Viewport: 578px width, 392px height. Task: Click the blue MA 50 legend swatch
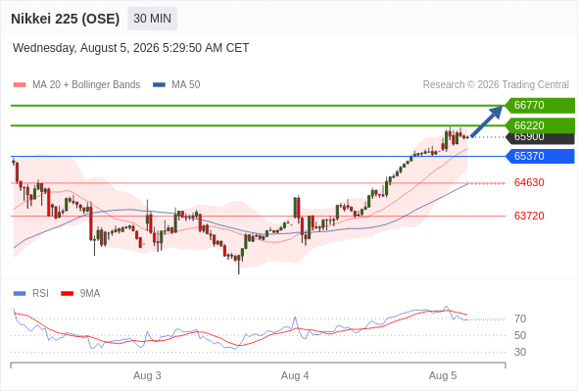159,85
